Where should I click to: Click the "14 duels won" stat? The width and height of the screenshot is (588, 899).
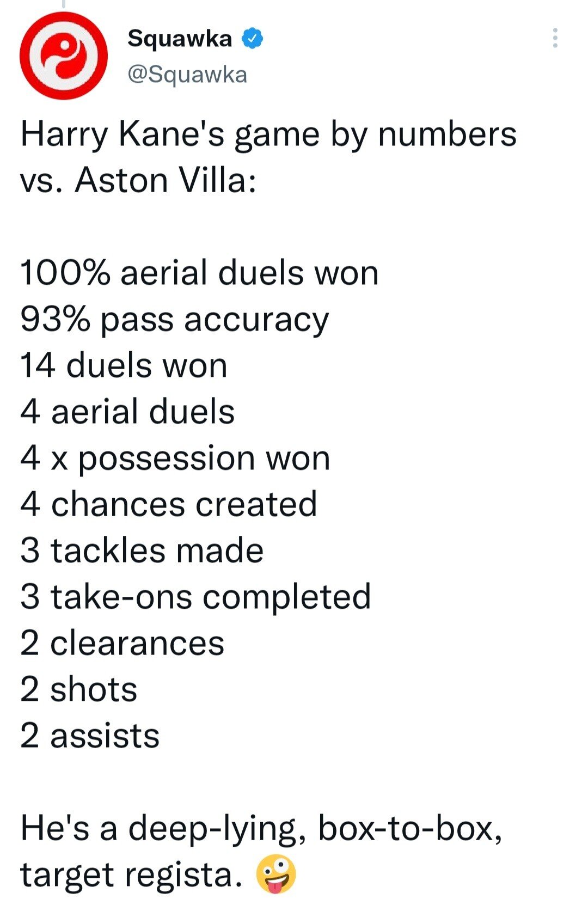[124, 365]
